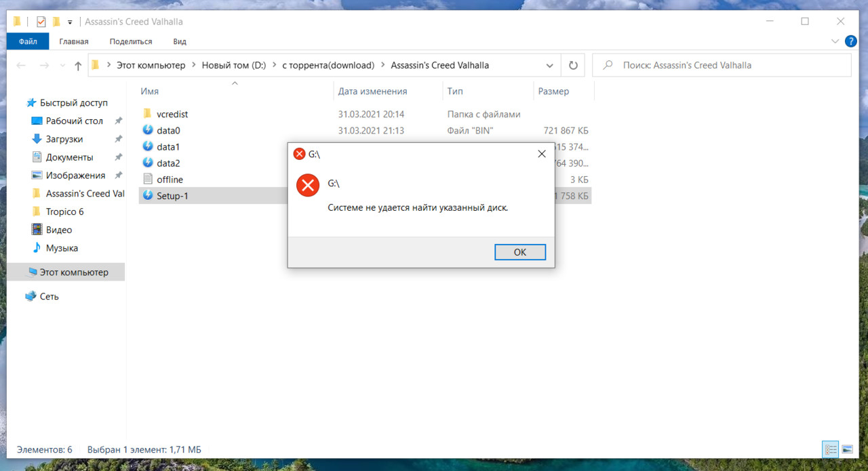Open Видео in the navigation pane

click(x=58, y=230)
